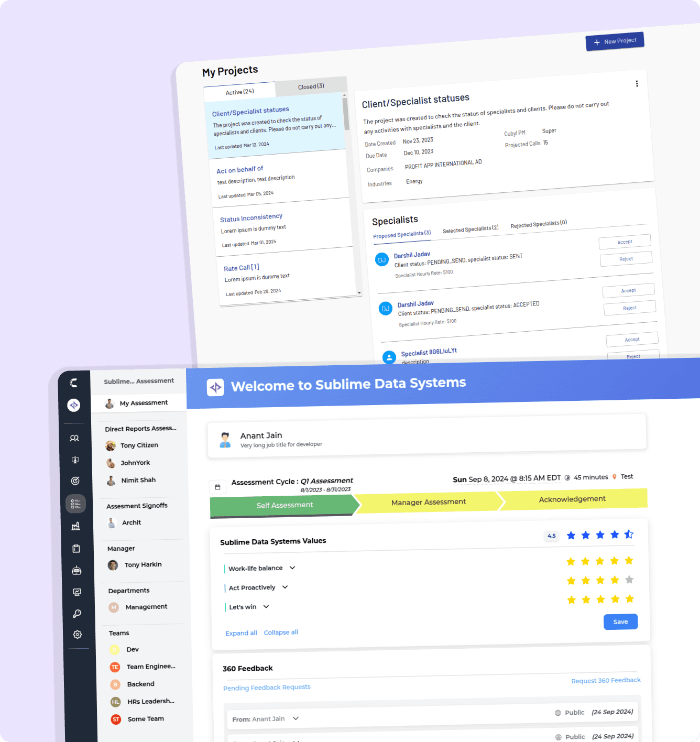Click the New Project button
The height and width of the screenshot is (742, 700).
tap(615, 41)
